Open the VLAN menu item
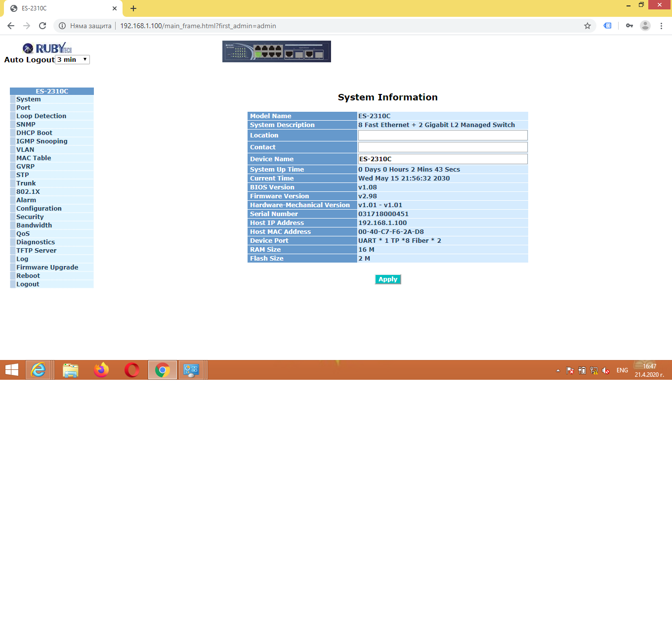This screenshot has height=629, width=672. [x=25, y=150]
